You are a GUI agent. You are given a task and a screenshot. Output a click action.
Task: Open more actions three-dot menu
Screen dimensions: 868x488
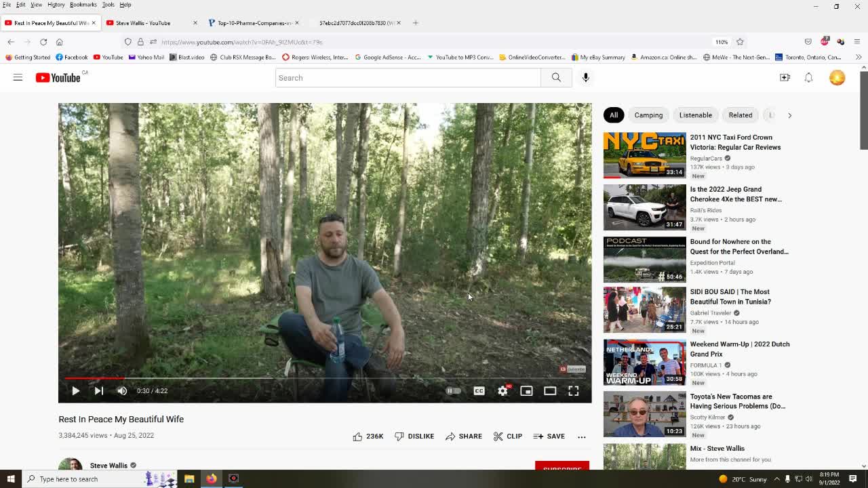(x=582, y=436)
